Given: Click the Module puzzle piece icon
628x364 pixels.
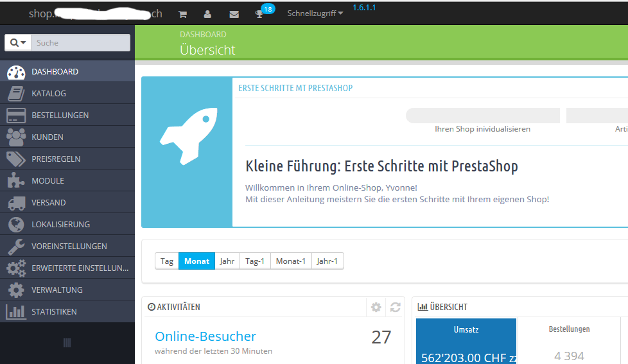Looking at the screenshot, I should 16,180.
